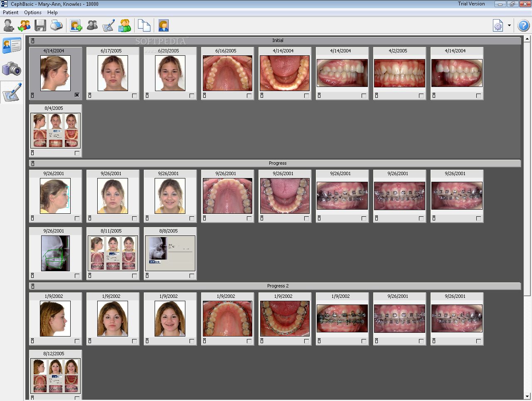
Task: Click the patient portrait toolbar icon
Action: click(163, 25)
